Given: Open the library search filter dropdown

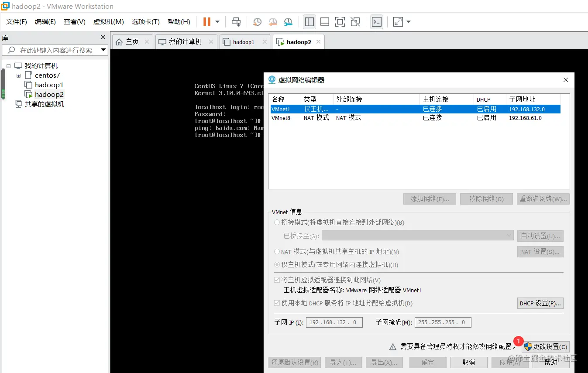Looking at the screenshot, I should tap(103, 50).
